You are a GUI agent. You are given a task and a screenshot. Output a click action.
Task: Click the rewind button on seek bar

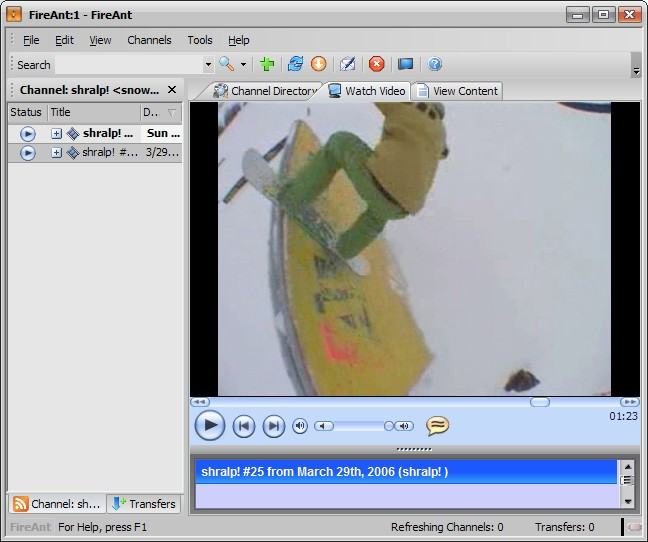[x=200, y=402]
